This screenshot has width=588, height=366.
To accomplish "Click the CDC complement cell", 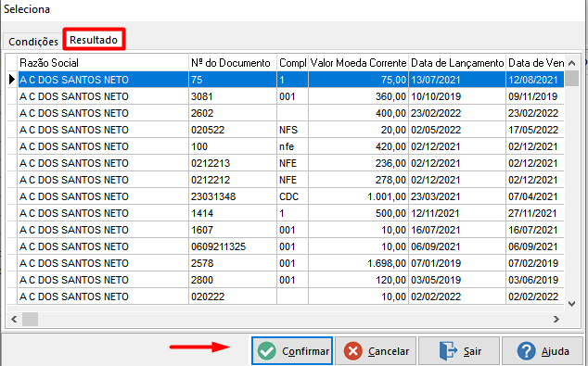I will pos(292,196).
